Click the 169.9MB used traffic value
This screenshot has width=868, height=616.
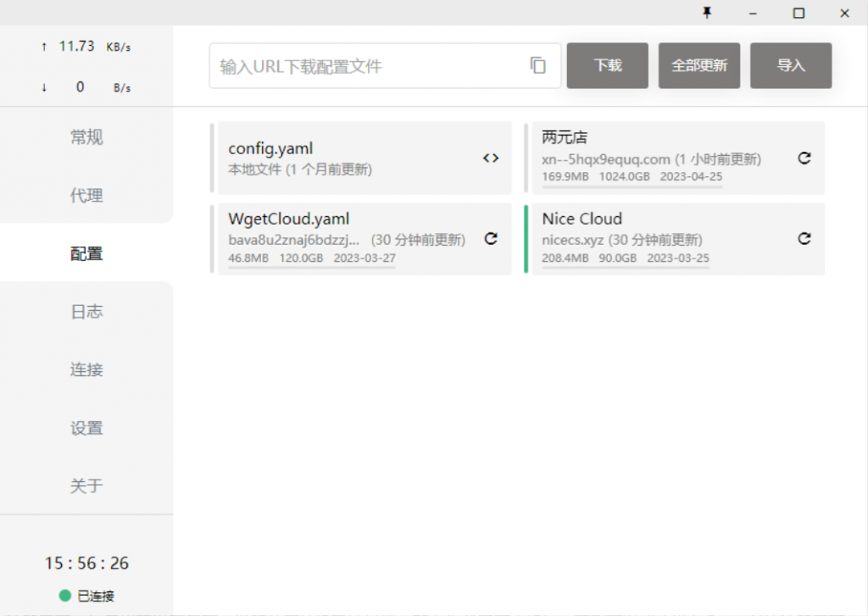(565, 176)
